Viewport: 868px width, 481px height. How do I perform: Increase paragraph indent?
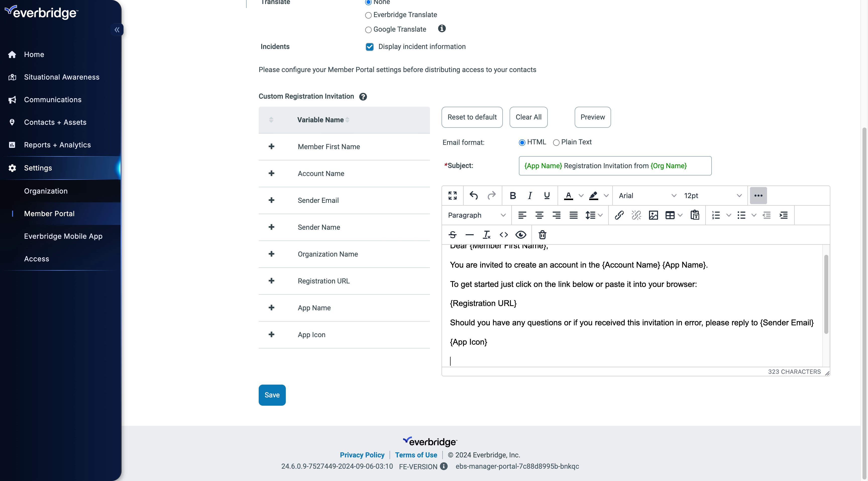tap(784, 215)
